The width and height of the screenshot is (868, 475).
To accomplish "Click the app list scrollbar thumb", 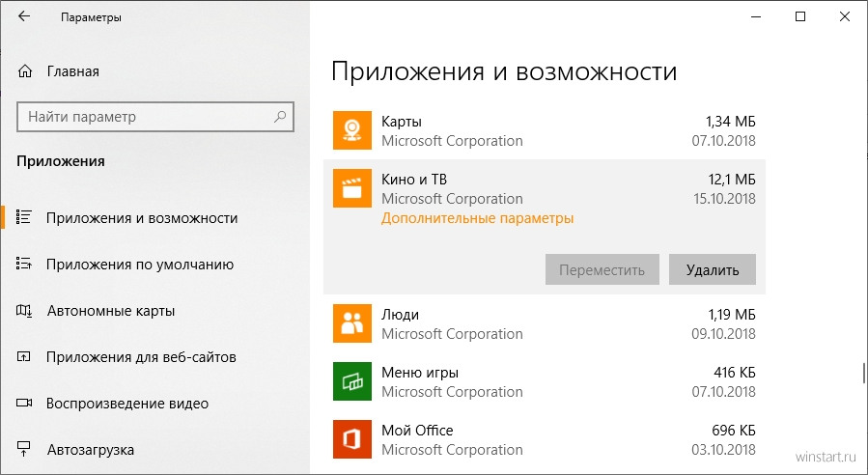I will [x=863, y=373].
